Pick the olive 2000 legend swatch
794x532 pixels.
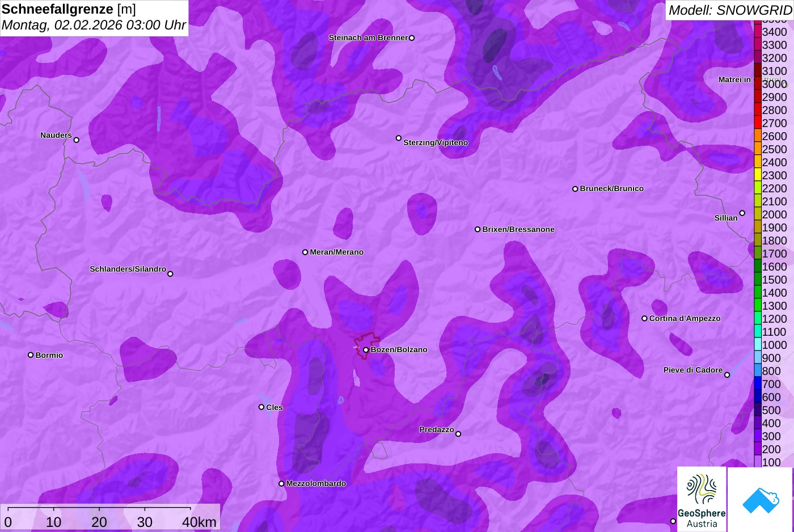(x=758, y=214)
